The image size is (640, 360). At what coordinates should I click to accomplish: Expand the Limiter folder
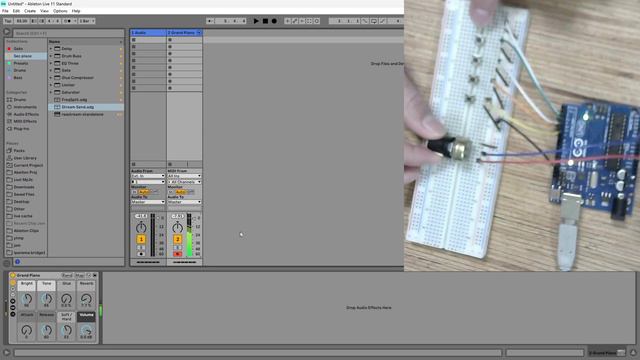point(51,85)
